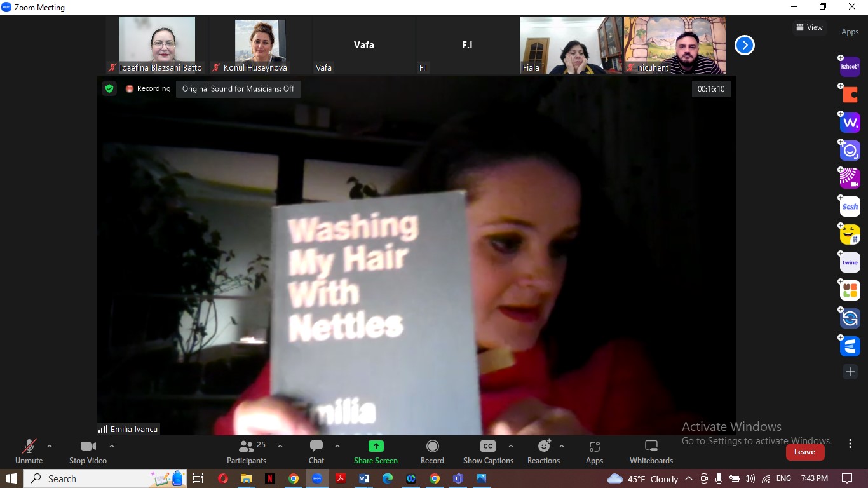Show hidden system tray icons
Screen dimensions: 868x488
tap(689, 478)
